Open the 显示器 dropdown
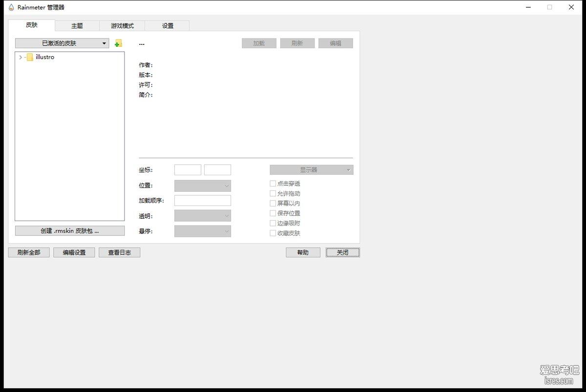Screen dimensions: 586x392 [312, 170]
